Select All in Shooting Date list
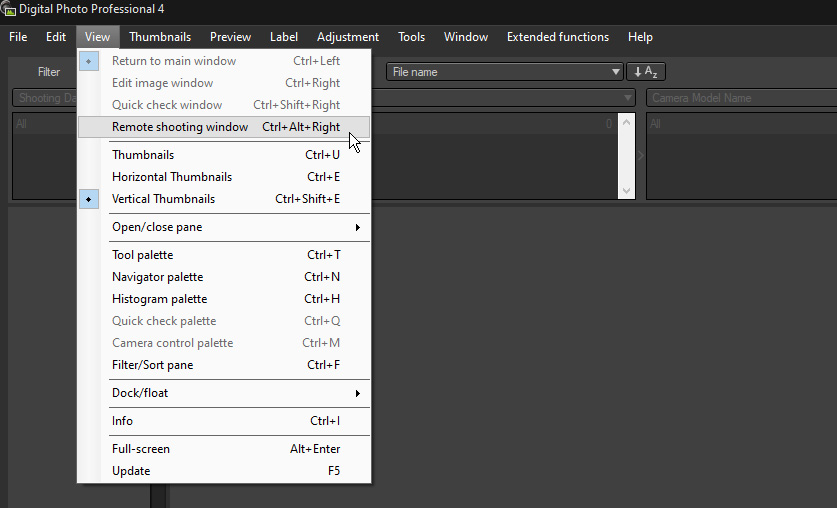Image resolution: width=837 pixels, height=508 pixels. point(21,124)
